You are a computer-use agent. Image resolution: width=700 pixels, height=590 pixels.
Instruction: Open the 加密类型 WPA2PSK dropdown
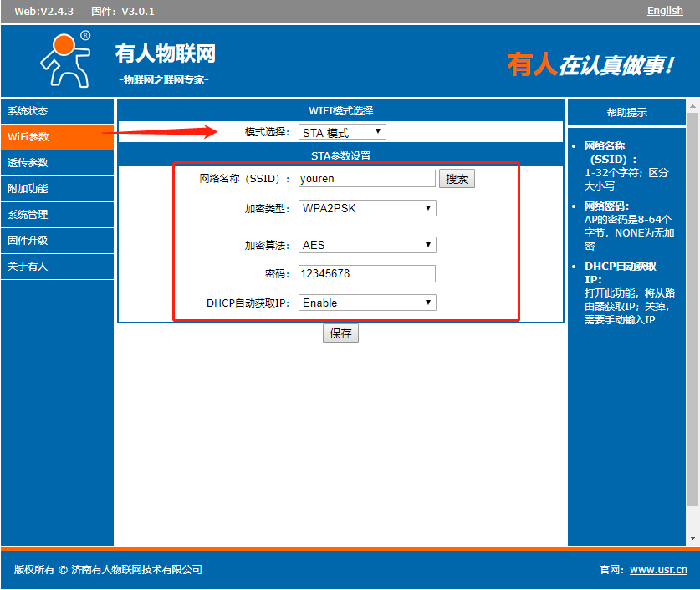coord(367,208)
